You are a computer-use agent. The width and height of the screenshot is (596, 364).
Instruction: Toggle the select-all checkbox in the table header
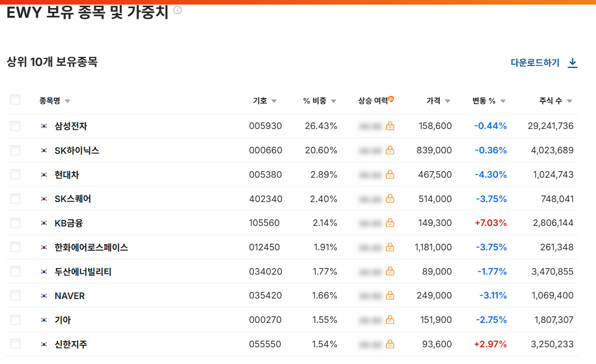click(x=15, y=100)
